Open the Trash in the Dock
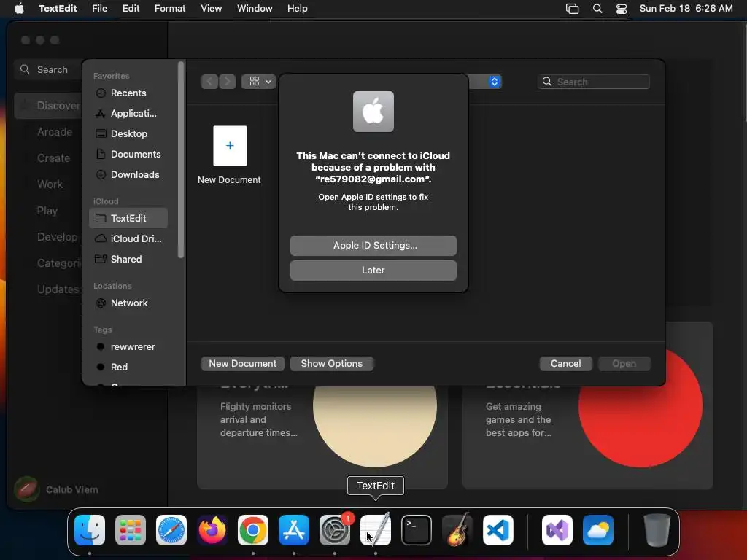The height and width of the screenshot is (560, 747). (x=657, y=530)
